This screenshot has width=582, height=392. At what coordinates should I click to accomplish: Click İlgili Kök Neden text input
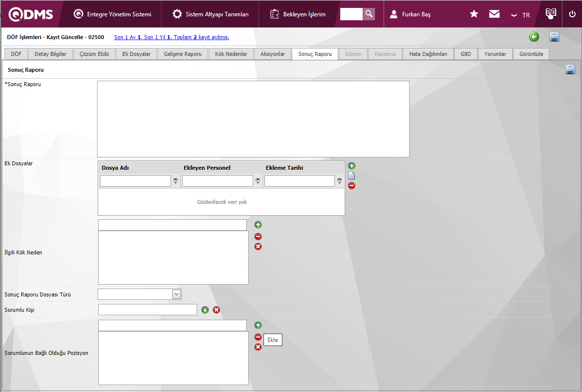coord(172,225)
